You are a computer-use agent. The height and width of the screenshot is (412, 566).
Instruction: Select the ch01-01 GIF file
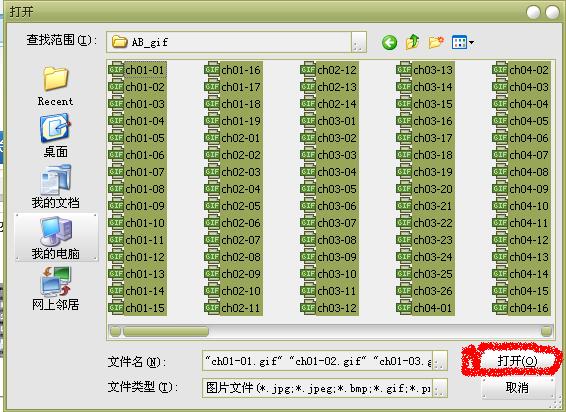click(137, 70)
